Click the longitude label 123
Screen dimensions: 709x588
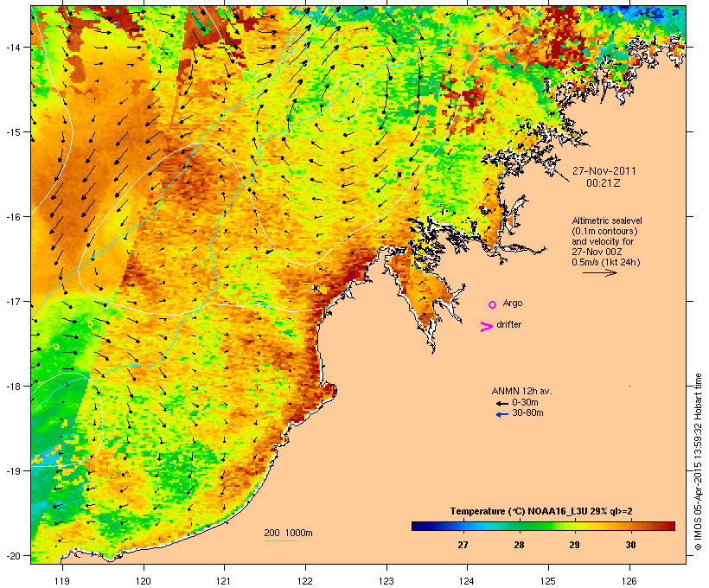(x=386, y=581)
